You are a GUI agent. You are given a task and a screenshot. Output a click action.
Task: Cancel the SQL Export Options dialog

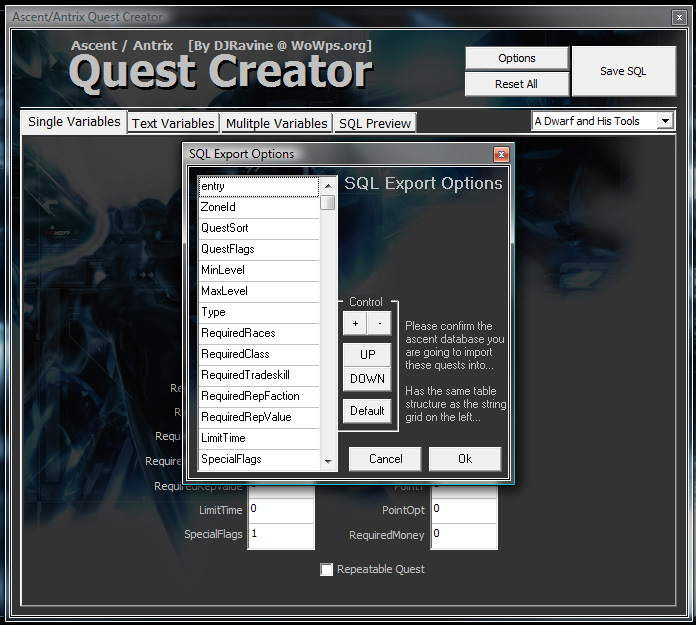(385, 459)
